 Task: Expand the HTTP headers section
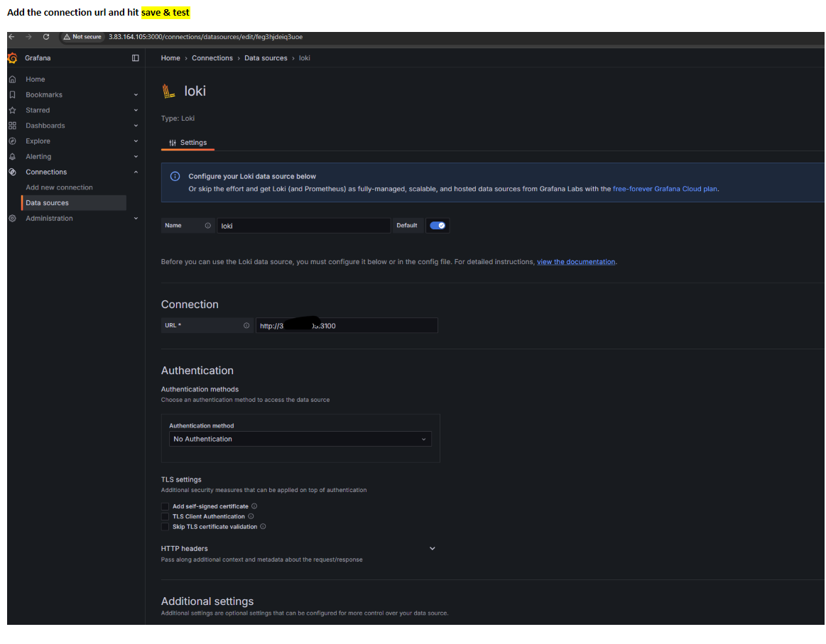(432, 549)
